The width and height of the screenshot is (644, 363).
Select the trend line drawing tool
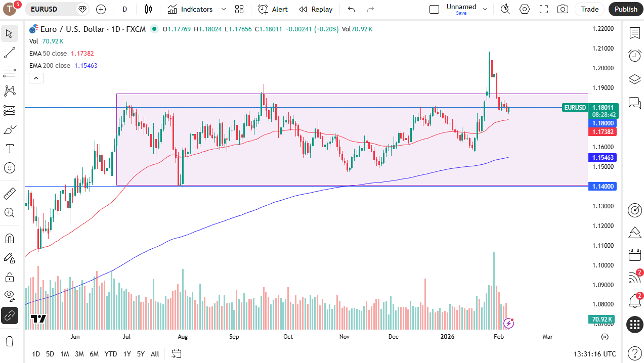[9, 53]
